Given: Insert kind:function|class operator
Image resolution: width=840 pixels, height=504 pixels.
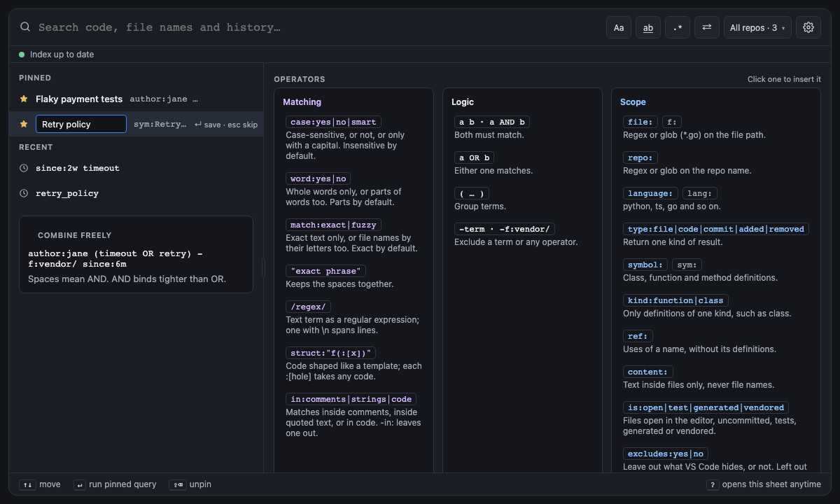Looking at the screenshot, I should pos(675,300).
